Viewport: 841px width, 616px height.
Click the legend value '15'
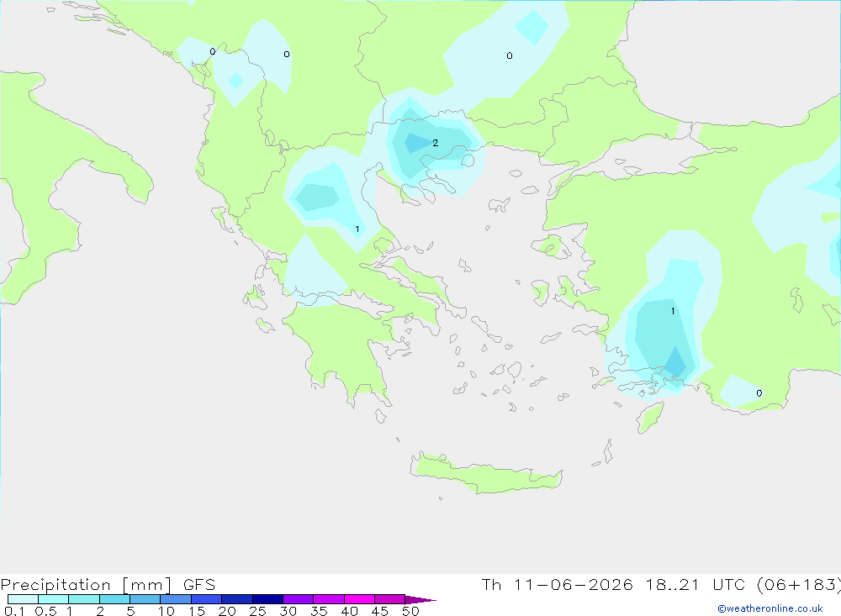[x=197, y=611]
